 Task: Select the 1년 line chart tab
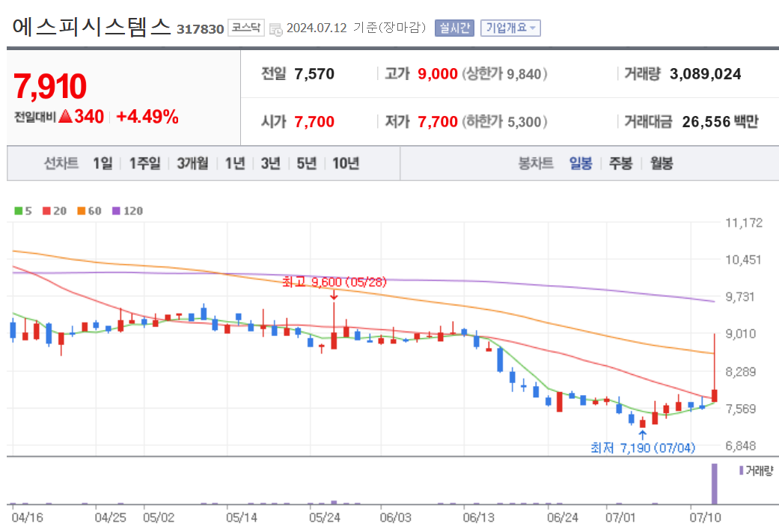235,163
